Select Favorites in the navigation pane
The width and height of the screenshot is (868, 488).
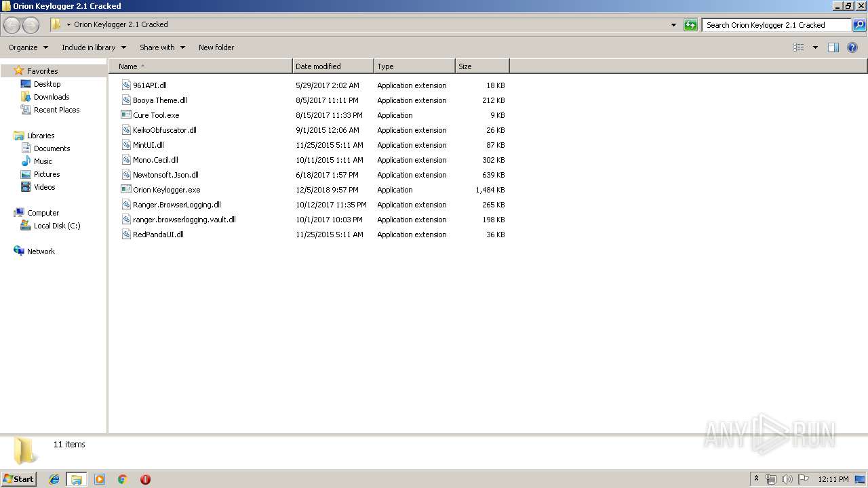(42, 71)
